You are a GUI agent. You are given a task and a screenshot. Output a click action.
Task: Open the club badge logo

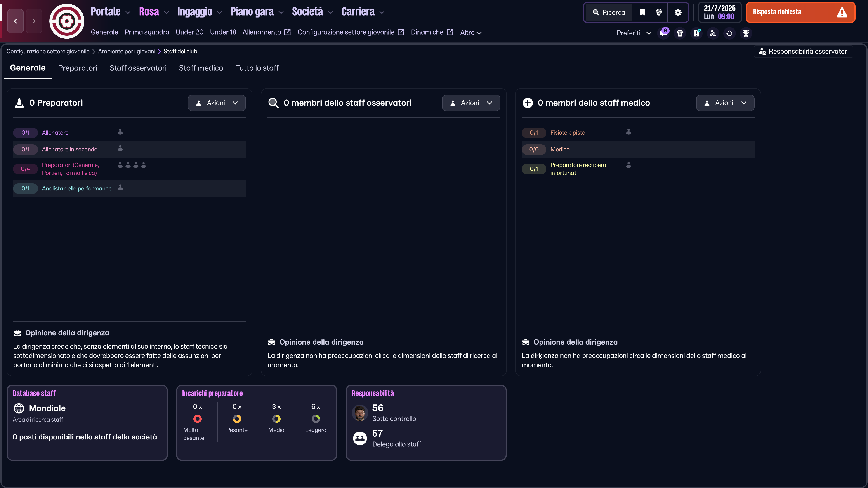(67, 21)
